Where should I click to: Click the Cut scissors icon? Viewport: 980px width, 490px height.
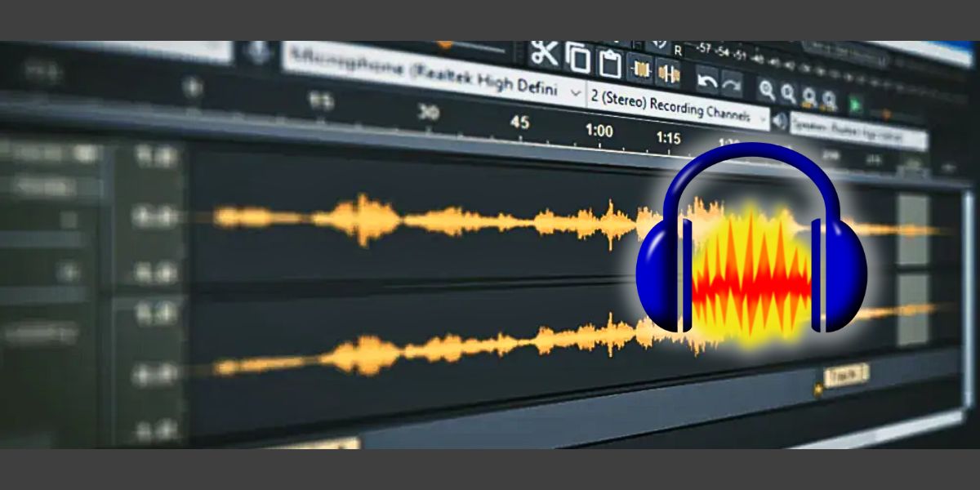click(x=544, y=53)
